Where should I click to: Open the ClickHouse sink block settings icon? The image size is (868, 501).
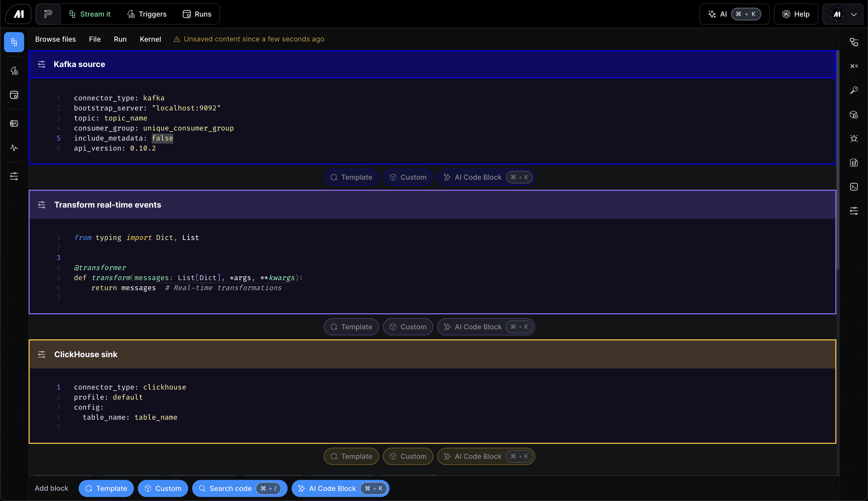[42, 354]
